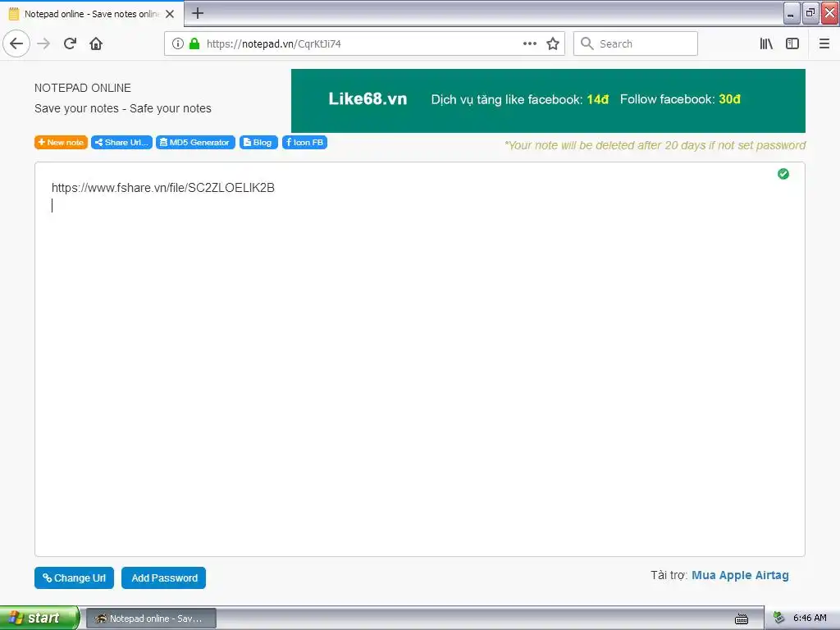Open the Windows start button
The height and width of the screenshot is (630, 840).
[39, 618]
